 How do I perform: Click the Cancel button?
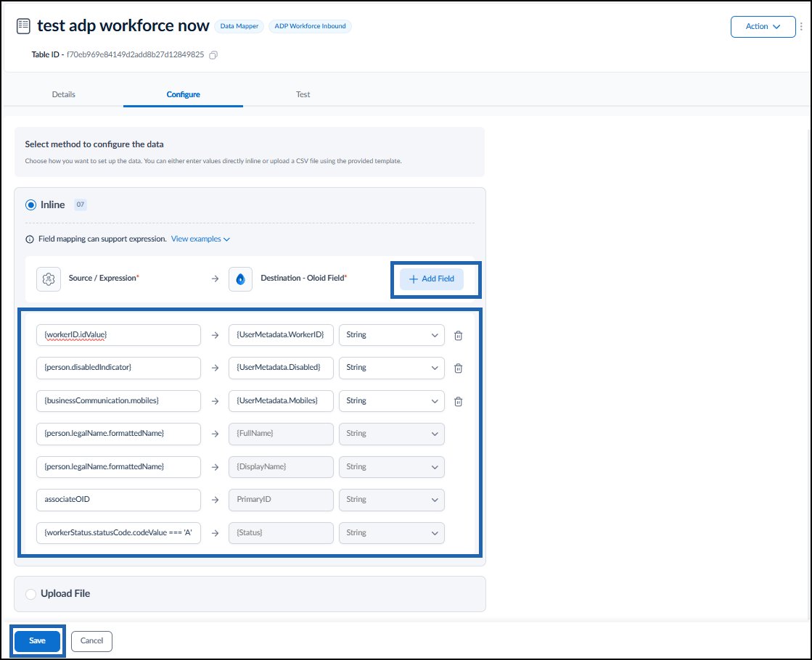click(91, 641)
